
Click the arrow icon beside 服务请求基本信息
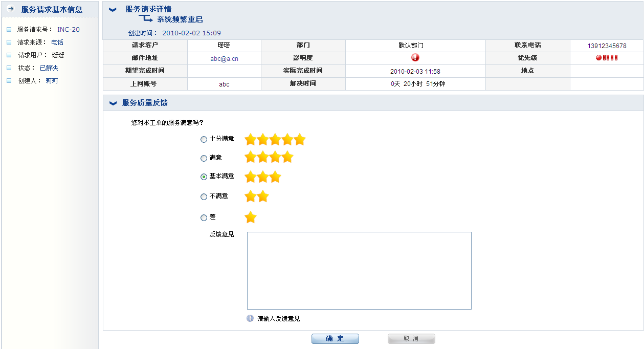tap(11, 9)
